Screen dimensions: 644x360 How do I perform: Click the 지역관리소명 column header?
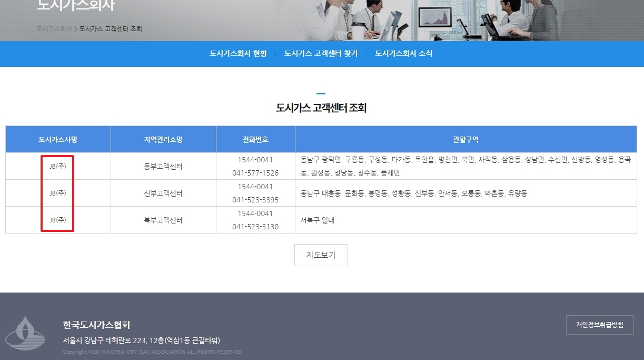(x=163, y=138)
